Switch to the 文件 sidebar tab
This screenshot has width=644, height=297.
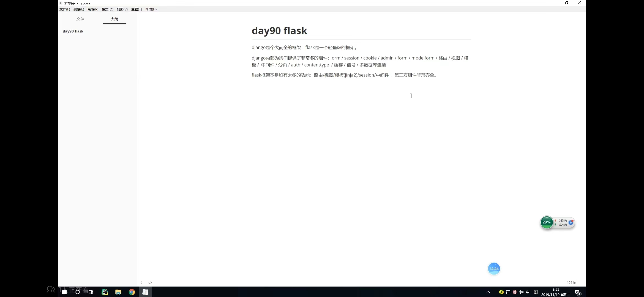[x=80, y=19]
